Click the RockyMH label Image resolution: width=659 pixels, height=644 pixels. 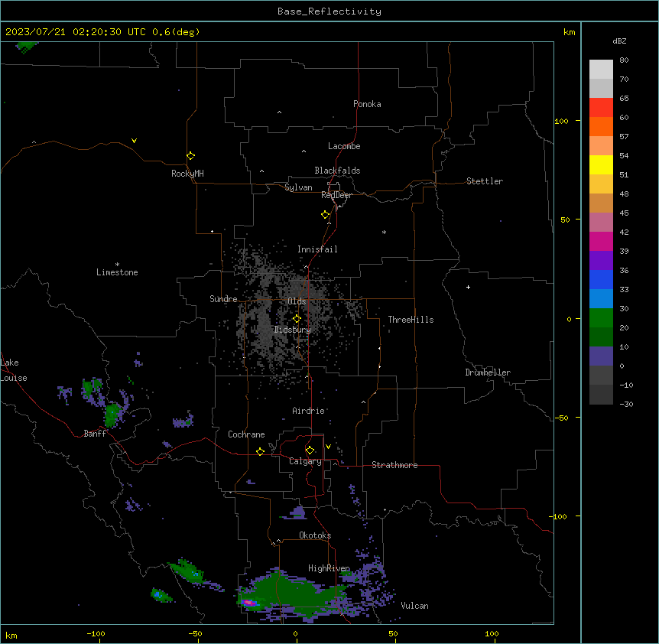tap(187, 174)
